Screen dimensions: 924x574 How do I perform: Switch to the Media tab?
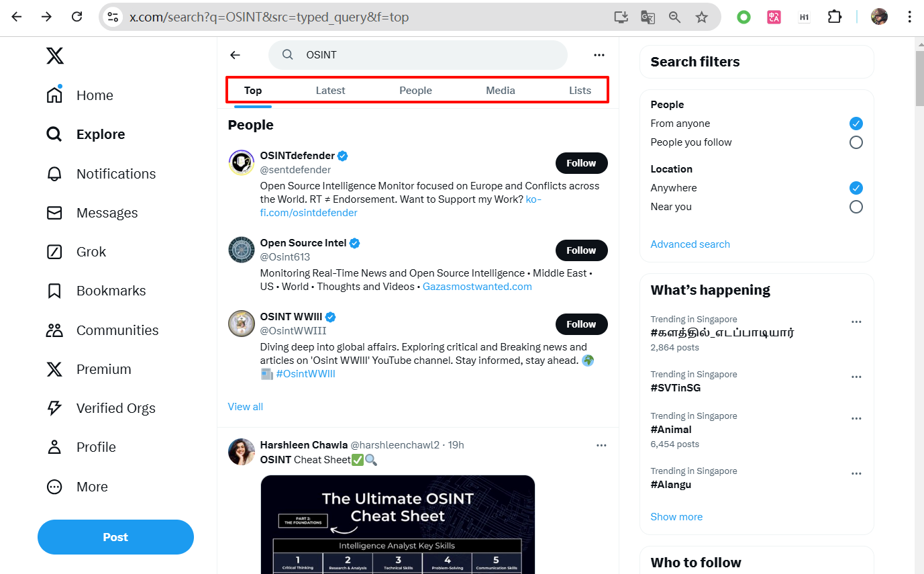(501, 91)
